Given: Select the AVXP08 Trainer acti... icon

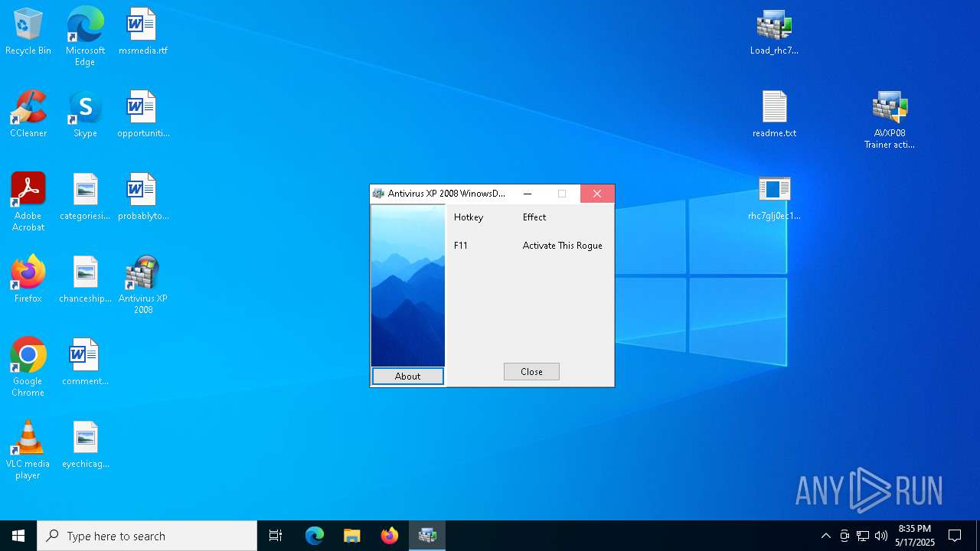Looking at the screenshot, I should coord(890,119).
